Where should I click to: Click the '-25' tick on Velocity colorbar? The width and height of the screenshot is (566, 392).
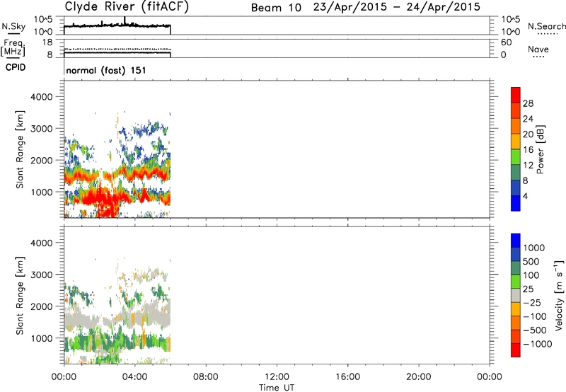pos(532,302)
